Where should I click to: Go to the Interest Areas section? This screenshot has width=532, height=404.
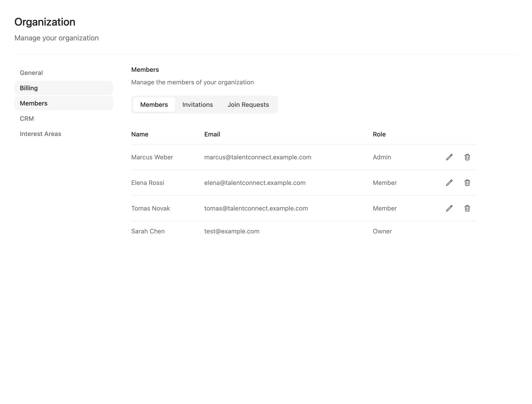tap(40, 134)
